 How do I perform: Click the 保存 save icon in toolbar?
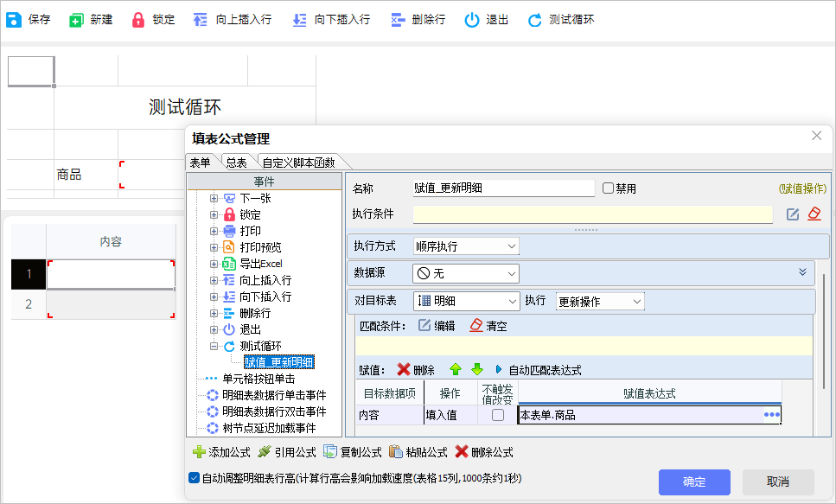15,20
